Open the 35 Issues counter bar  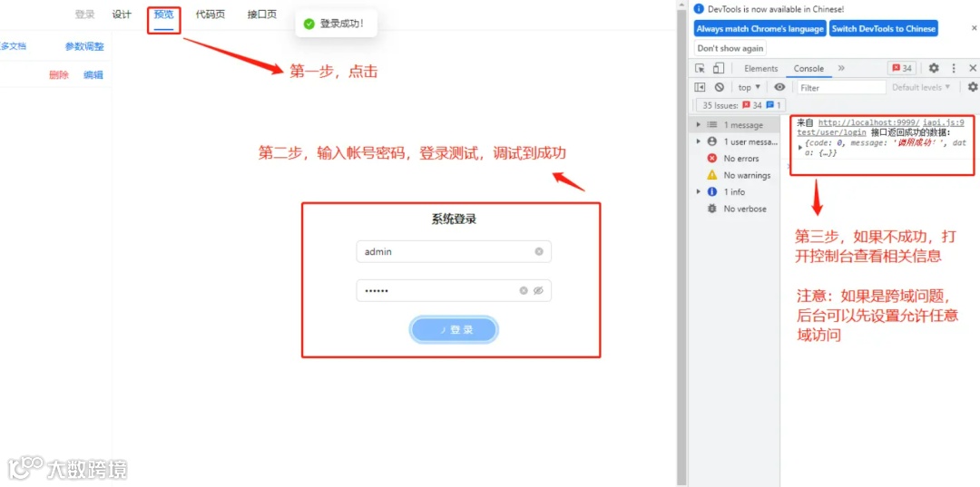coord(740,105)
